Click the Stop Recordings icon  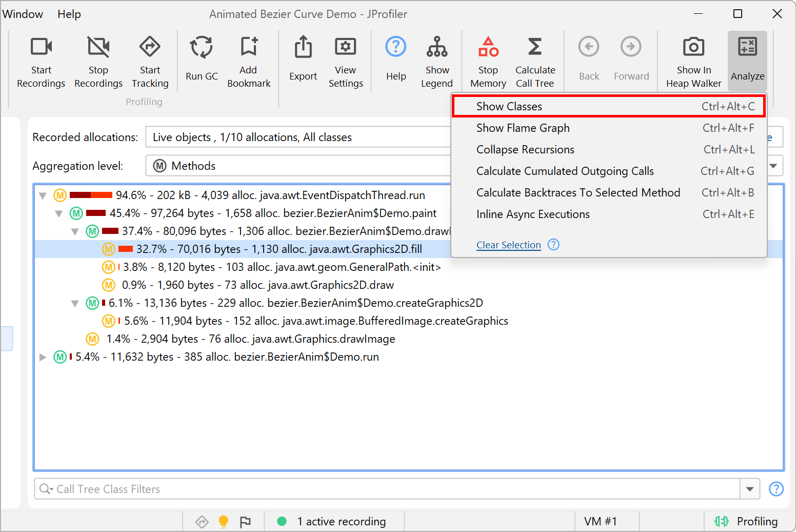click(x=98, y=47)
